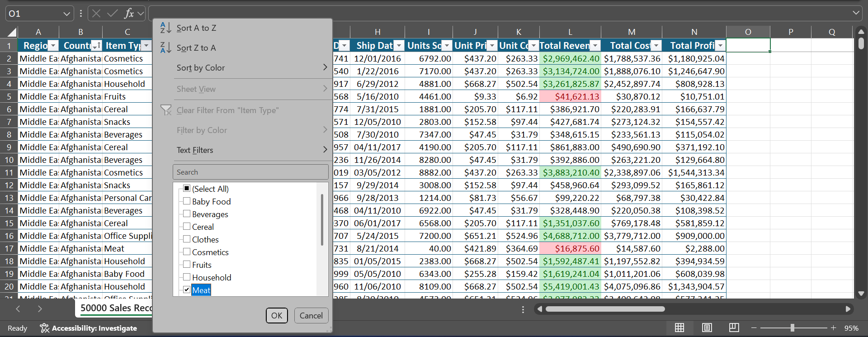Enable the Cosmetics filter checkbox
The width and height of the screenshot is (868, 337).
coord(187,252)
